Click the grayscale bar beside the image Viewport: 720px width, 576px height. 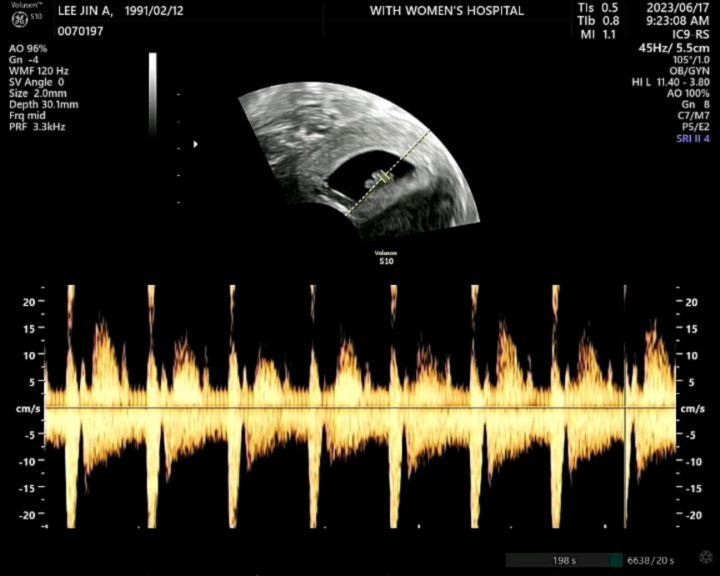point(153,94)
